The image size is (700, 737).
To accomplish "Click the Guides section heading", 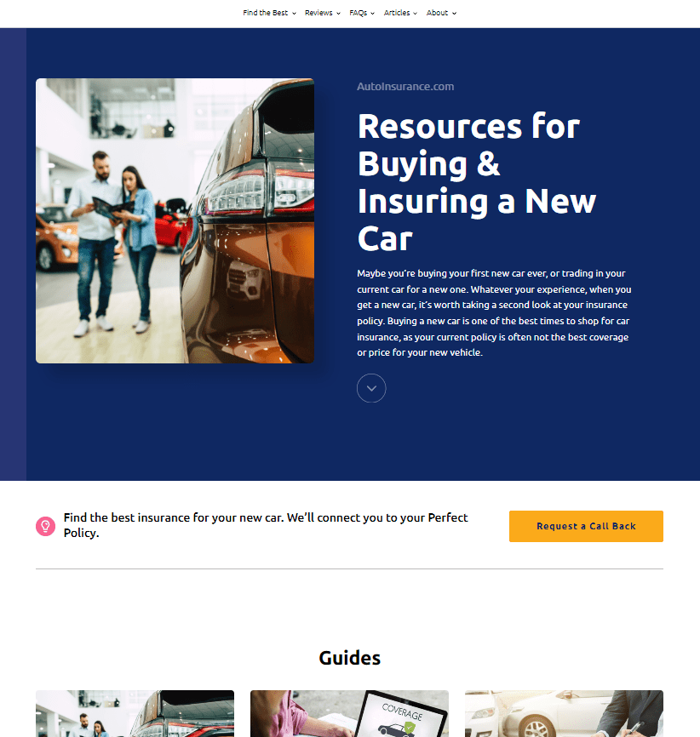I will pyautogui.click(x=349, y=658).
